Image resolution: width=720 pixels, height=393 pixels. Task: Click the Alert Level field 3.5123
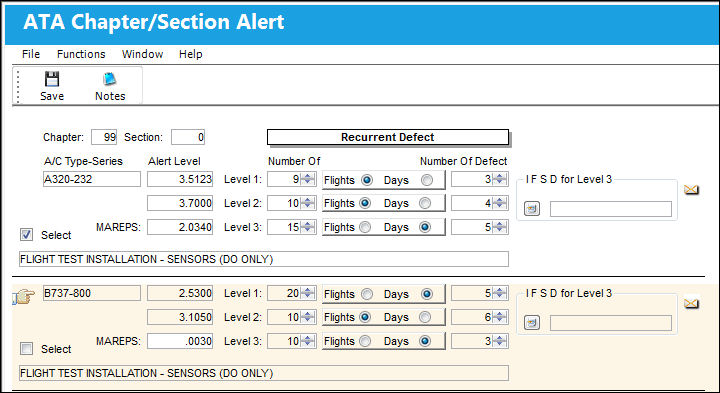click(180, 179)
